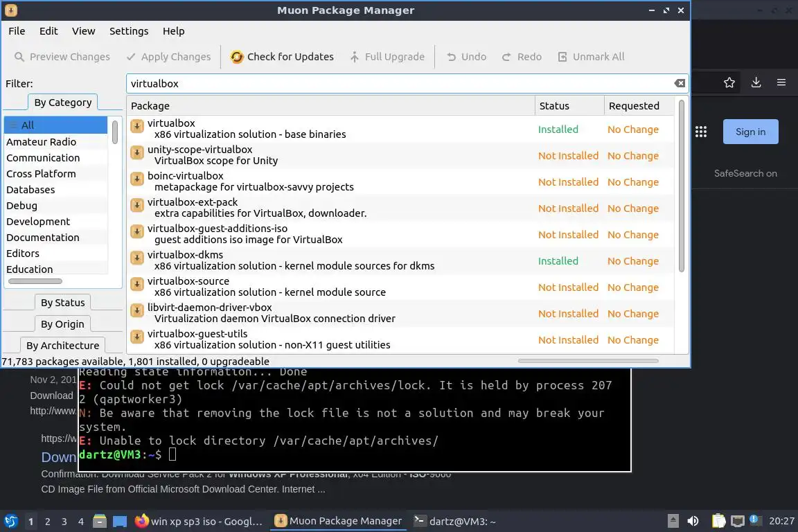Select the All category
The height and width of the screenshot is (532, 798).
coord(56,125)
